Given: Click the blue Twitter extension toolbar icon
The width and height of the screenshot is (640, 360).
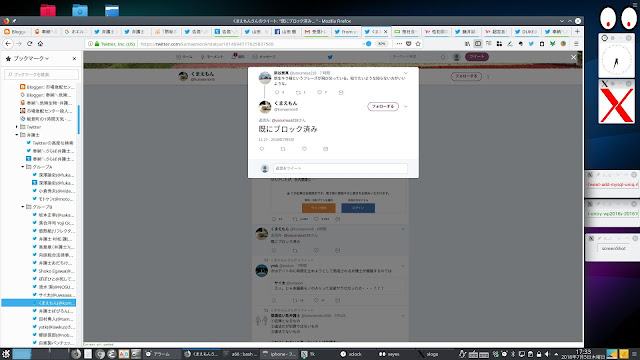Looking at the screenshot, I should (x=531, y=44).
